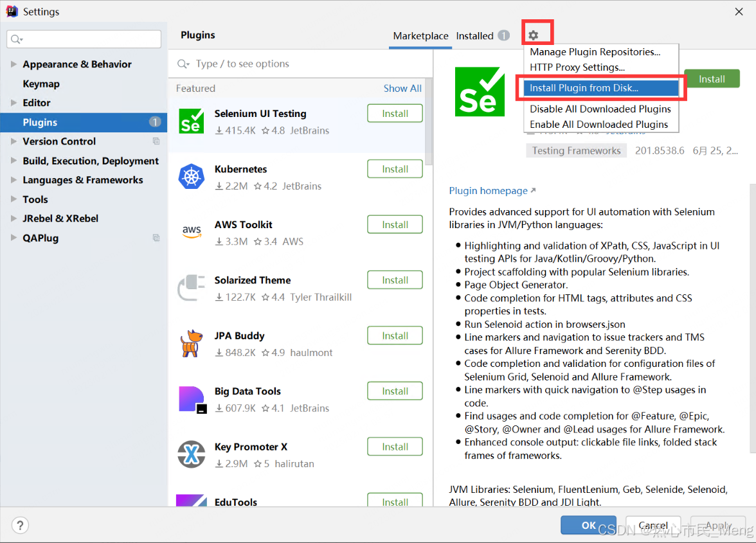Image resolution: width=756 pixels, height=543 pixels.
Task: Click the Cancel button
Action: (653, 525)
